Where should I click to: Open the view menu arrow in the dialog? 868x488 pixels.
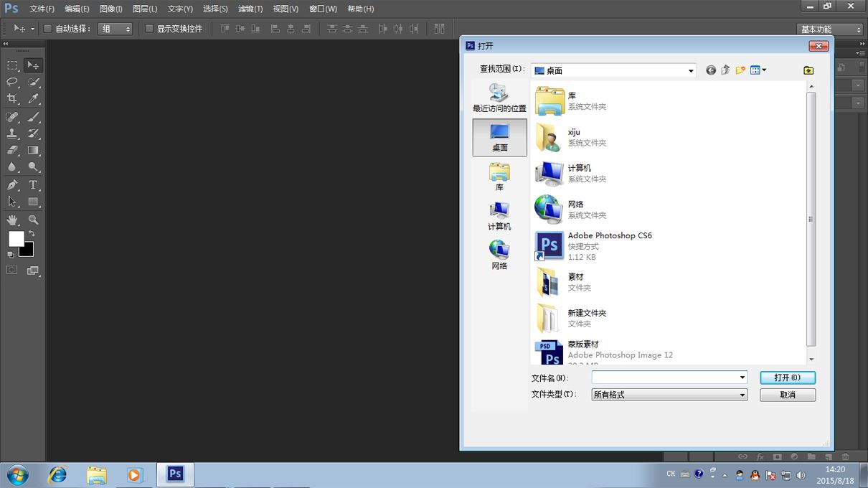[765, 70]
